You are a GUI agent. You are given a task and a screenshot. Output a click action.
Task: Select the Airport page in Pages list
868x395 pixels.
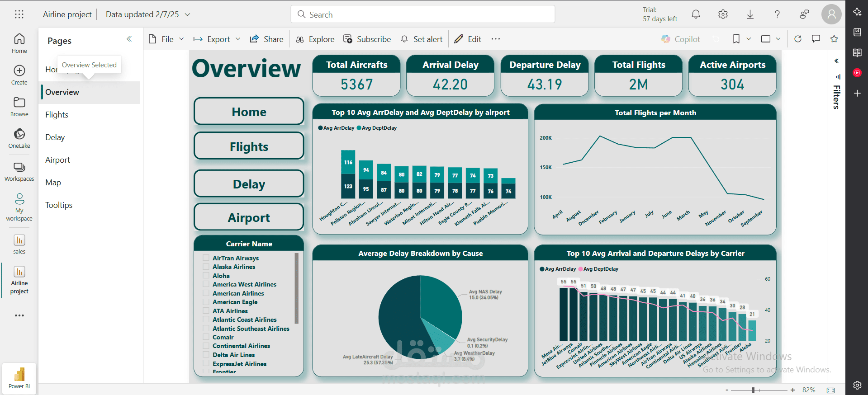click(x=90, y=160)
